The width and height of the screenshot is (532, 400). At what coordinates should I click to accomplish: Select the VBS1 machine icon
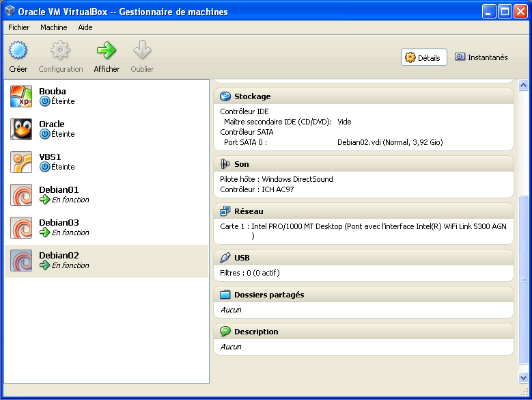(x=21, y=162)
